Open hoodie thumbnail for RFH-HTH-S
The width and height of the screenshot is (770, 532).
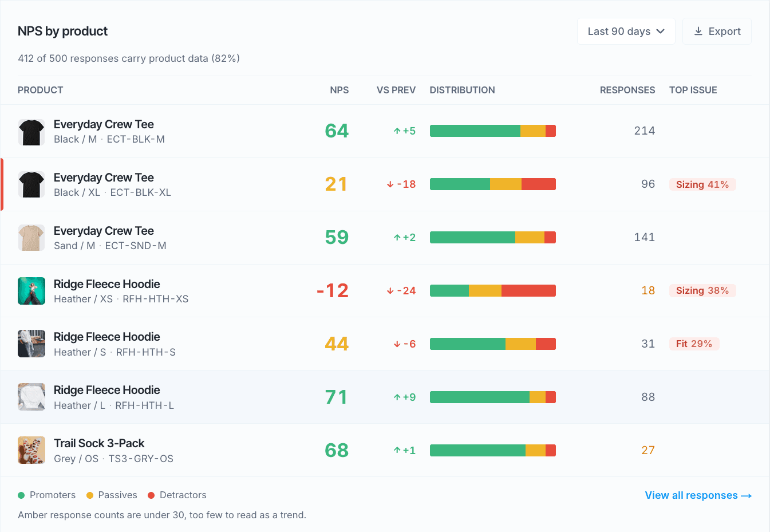point(31,344)
